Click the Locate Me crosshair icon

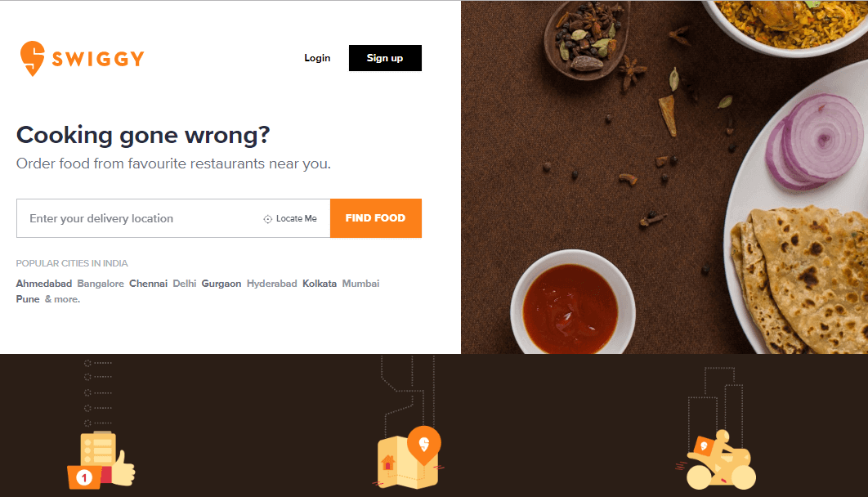(x=267, y=219)
